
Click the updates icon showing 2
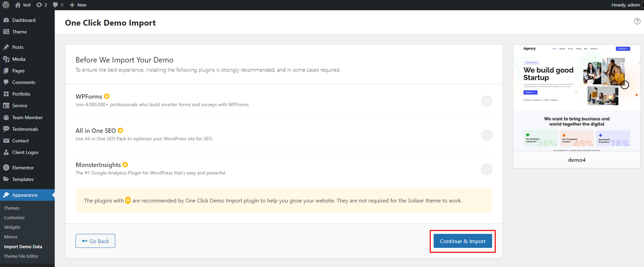pos(39,5)
